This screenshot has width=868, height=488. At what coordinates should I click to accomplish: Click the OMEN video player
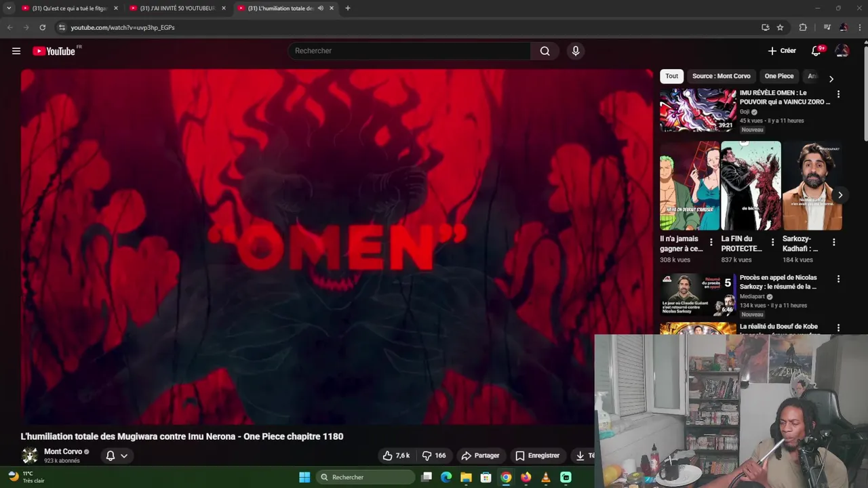click(x=336, y=246)
